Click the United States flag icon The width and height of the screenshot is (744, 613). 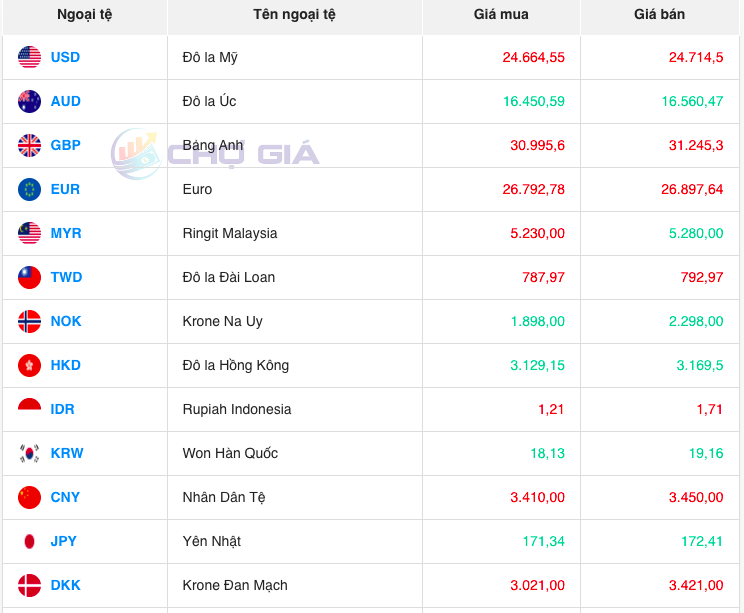click(x=29, y=57)
